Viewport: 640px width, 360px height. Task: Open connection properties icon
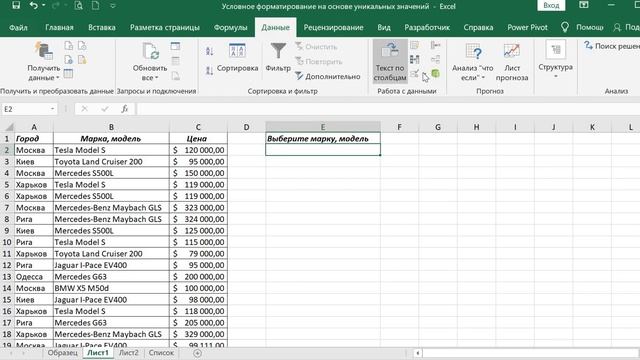click(x=176, y=61)
